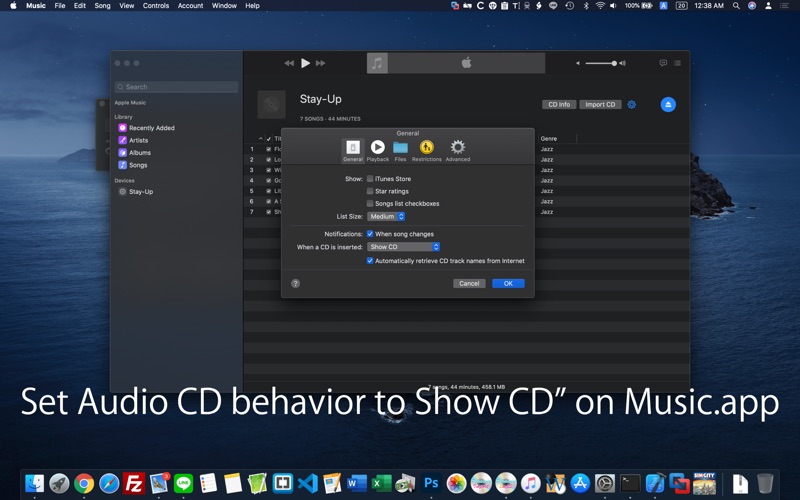Click the Genre column header
Image resolution: width=800 pixels, height=500 pixels.
(549, 138)
